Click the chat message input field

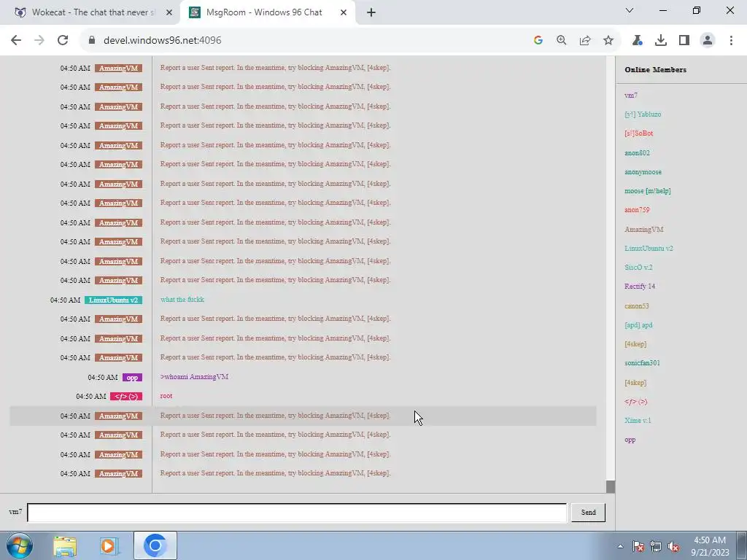pyautogui.click(x=297, y=513)
